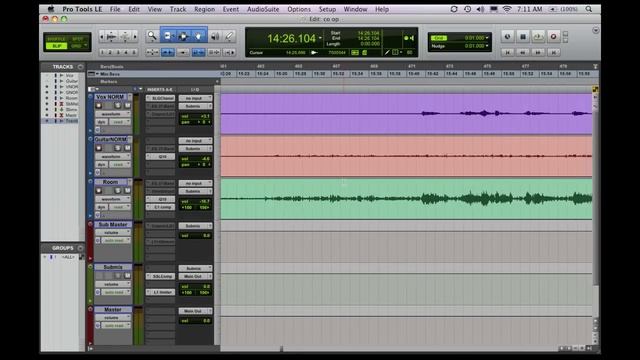Select the Trim tool
Screen dimensions: 640x360
coord(168,36)
